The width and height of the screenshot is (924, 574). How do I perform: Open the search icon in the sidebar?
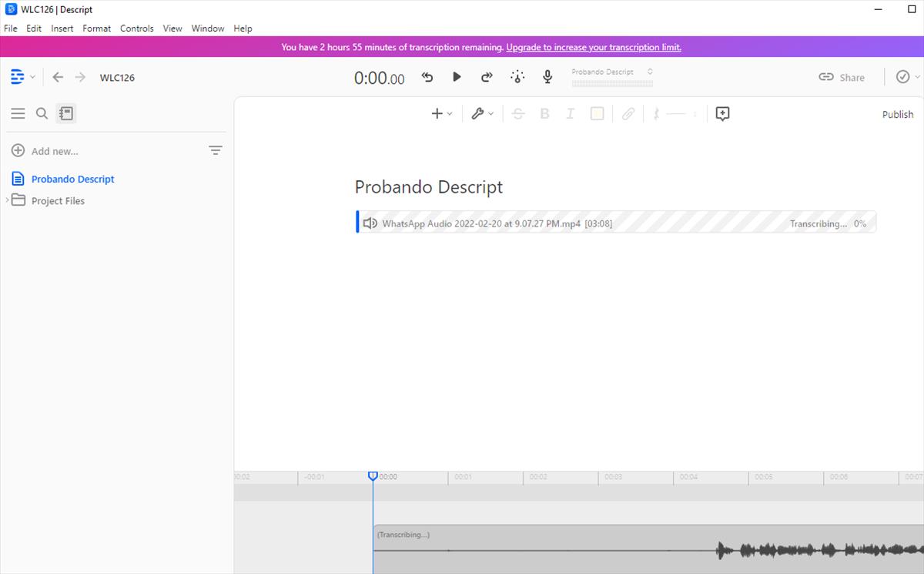[42, 113]
